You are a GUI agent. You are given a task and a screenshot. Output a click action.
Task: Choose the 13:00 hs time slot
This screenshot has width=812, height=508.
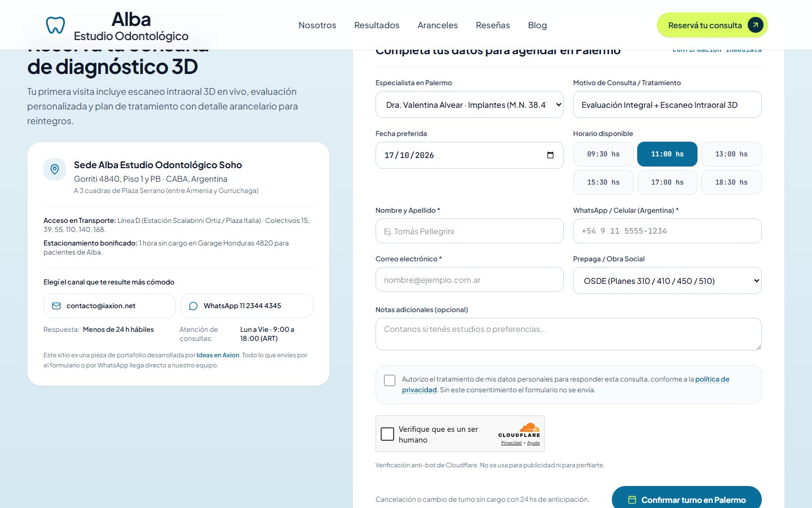[x=731, y=154]
